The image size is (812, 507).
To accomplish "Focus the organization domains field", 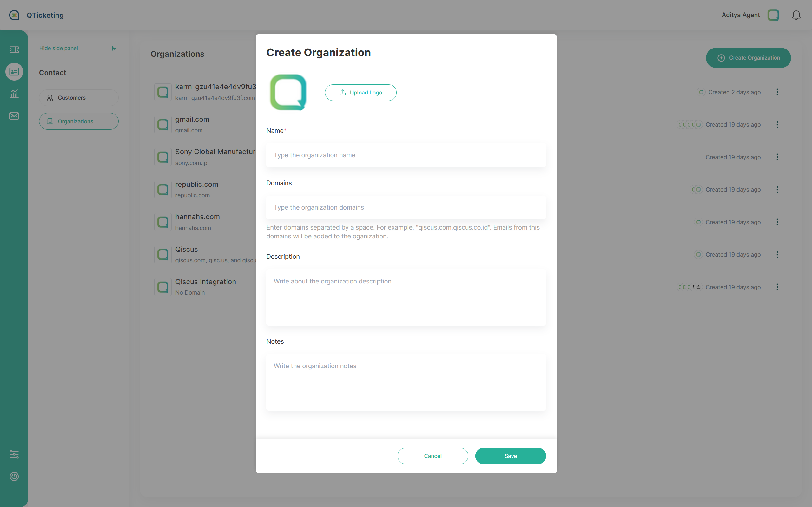I will pos(406,208).
